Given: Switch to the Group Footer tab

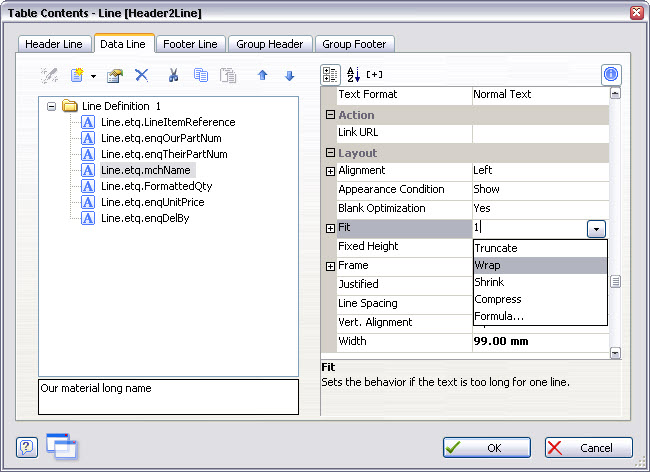Looking at the screenshot, I should (x=354, y=44).
